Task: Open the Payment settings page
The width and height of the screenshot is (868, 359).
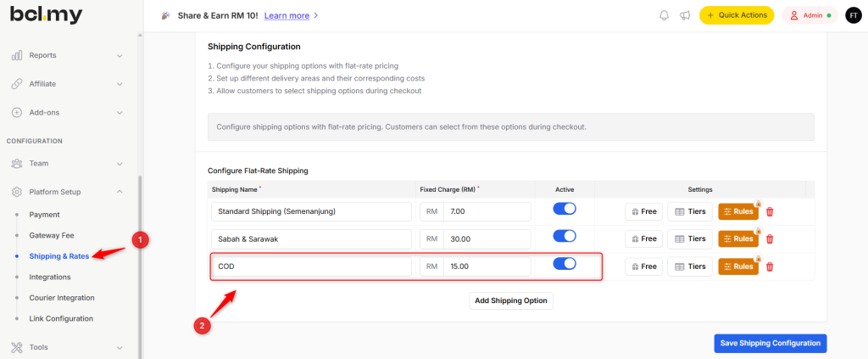Action: point(44,215)
